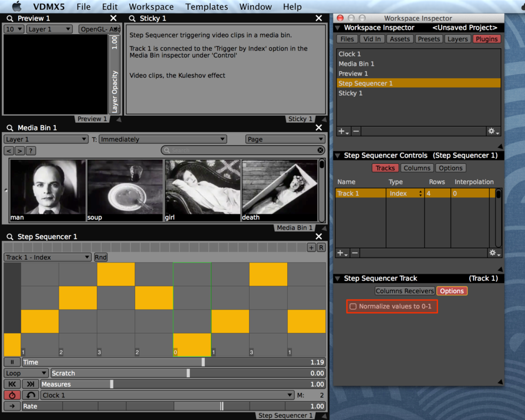
Task: Add a step sequencer preset with plus
Action: tap(311, 247)
